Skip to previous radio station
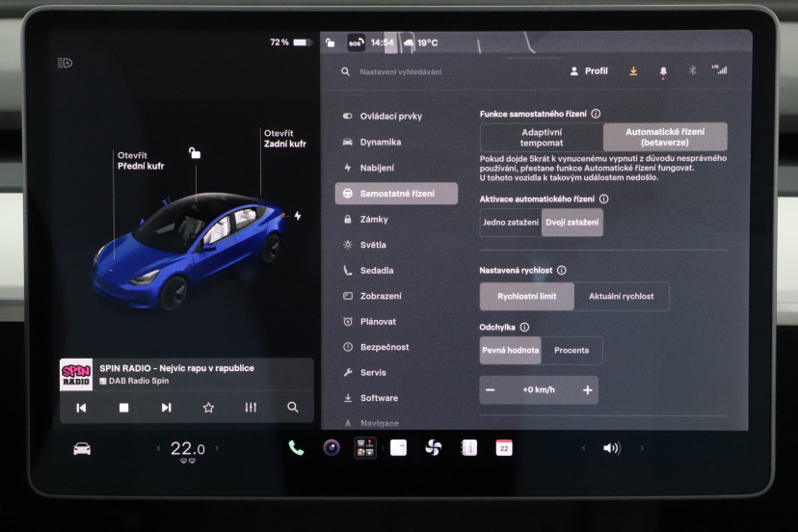798x532 pixels. [x=81, y=408]
